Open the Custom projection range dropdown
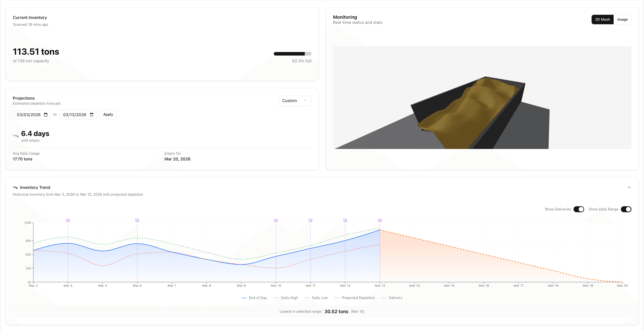 pyautogui.click(x=294, y=100)
